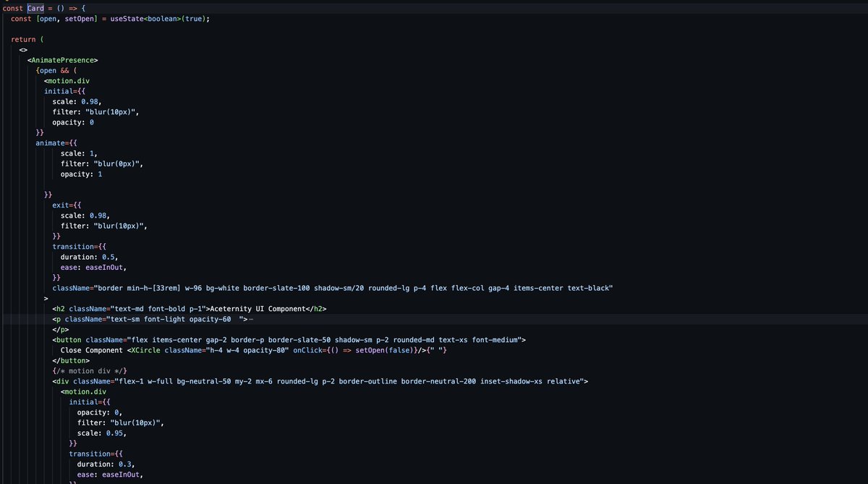Click the empty fragment tag '<>'

coord(23,50)
